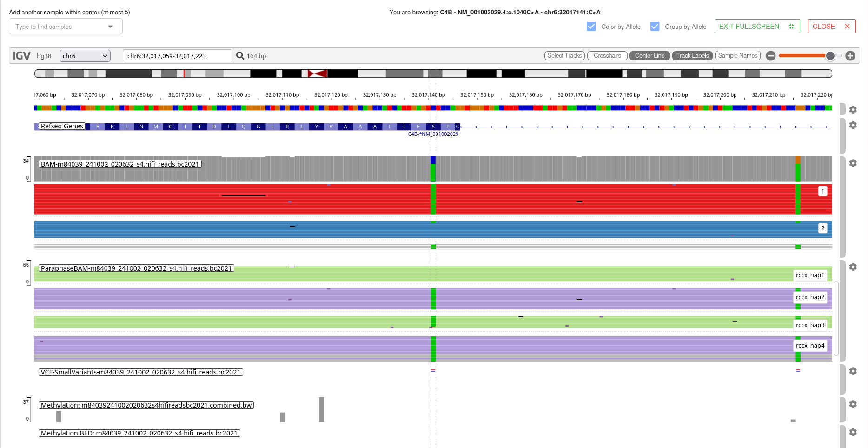Screen dimensions: 868x448
Task: Click the VCF-SmallVariants track label
Action: [140, 372]
